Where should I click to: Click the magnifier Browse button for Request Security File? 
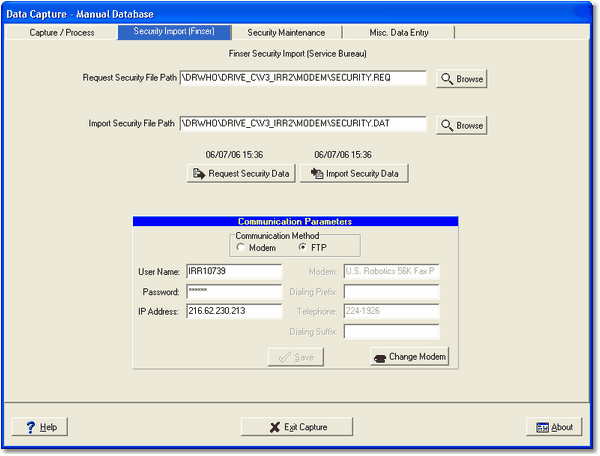461,79
